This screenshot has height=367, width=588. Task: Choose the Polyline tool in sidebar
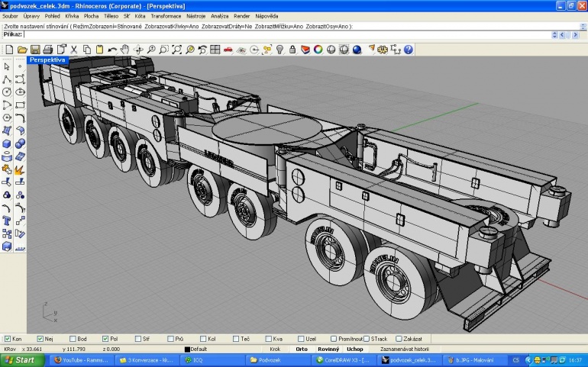click(7, 79)
